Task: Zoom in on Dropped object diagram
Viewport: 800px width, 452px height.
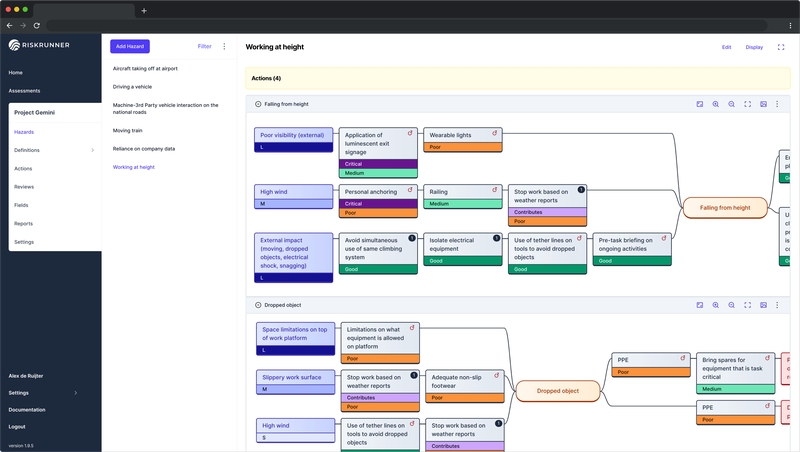Action: click(x=715, y=305)
